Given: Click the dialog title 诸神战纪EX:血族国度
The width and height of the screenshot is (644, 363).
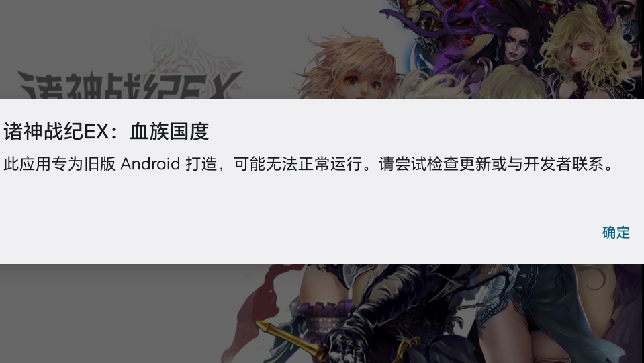Looking at the screenshot, I should coord(106,132).
